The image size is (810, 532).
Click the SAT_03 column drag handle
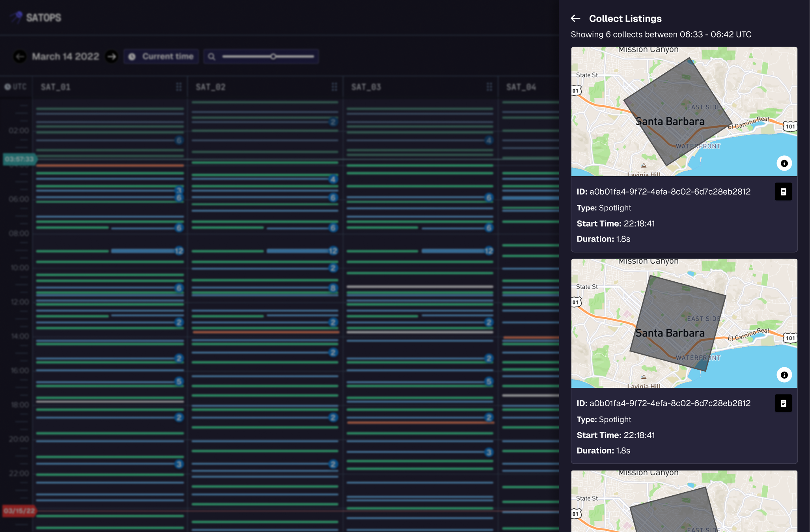(489, 87)
